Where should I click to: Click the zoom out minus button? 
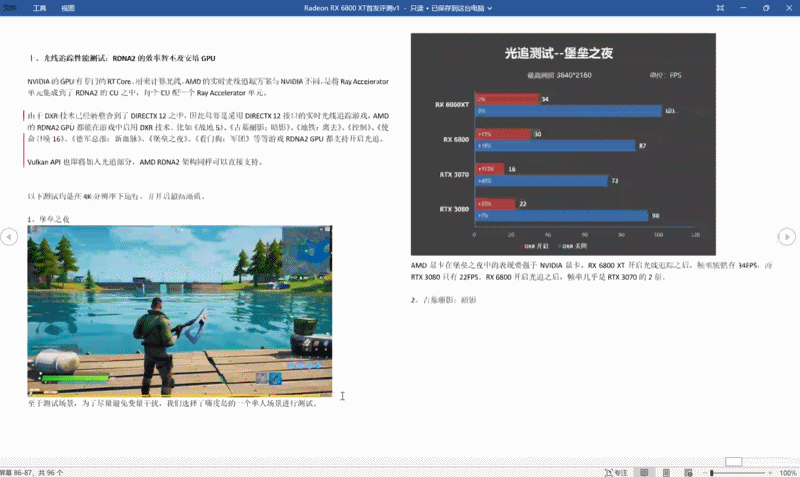click(703, 473)
